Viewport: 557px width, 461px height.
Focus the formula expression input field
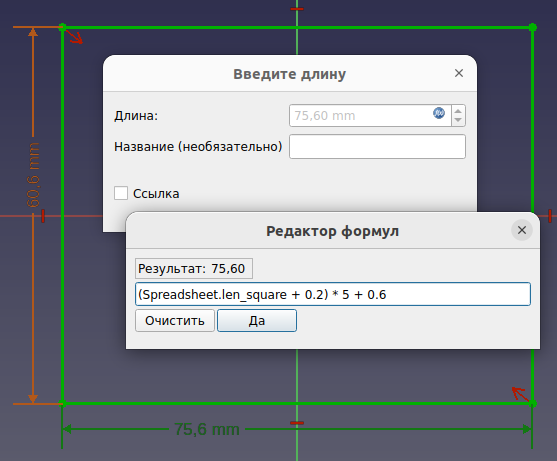[x=333, y=294]
